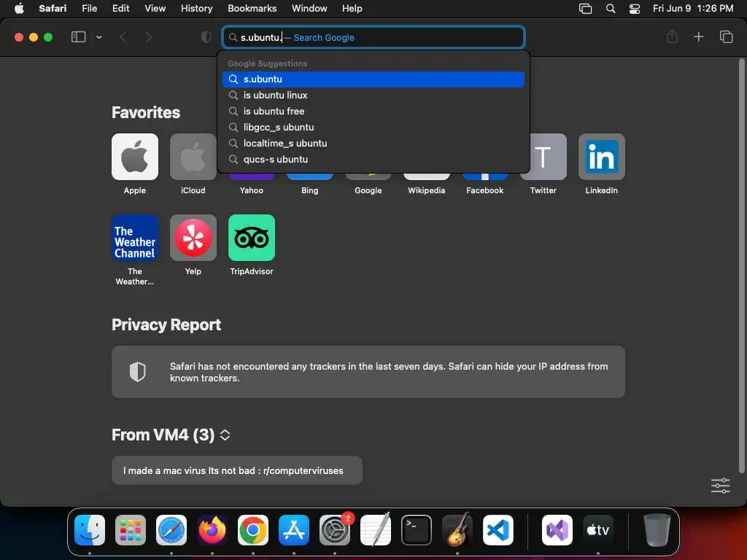747x560 pixels.
Task: Select the 'localtime_s ubuntu' suggestion
Action: click(x=373, y=144)
